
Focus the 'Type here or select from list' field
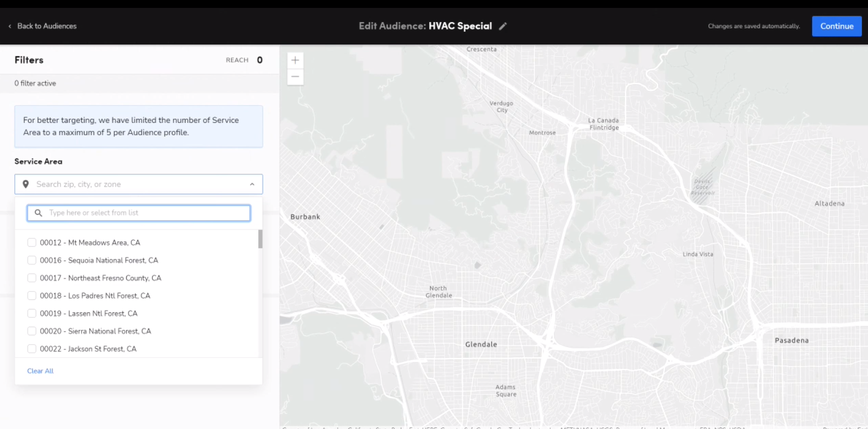139,213
